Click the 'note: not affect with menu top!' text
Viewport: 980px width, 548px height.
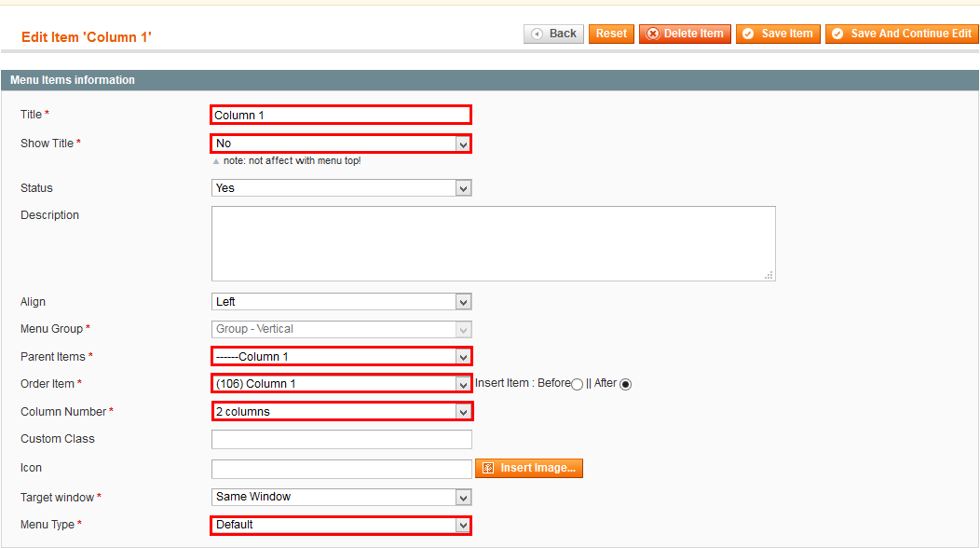(x=292, y=161)
